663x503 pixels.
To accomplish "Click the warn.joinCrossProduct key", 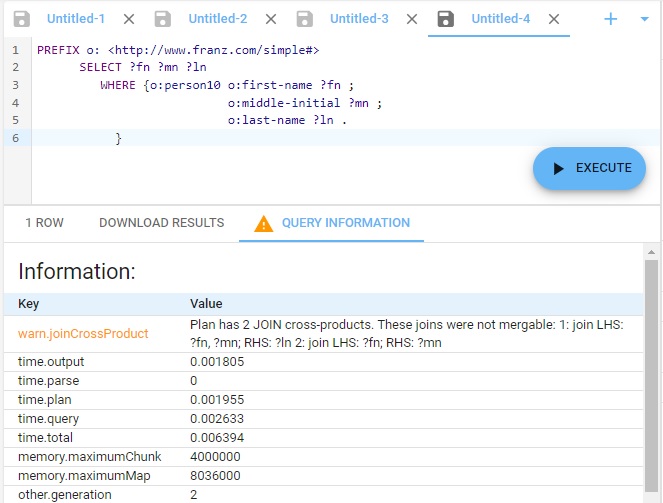I will pos(83,333).
